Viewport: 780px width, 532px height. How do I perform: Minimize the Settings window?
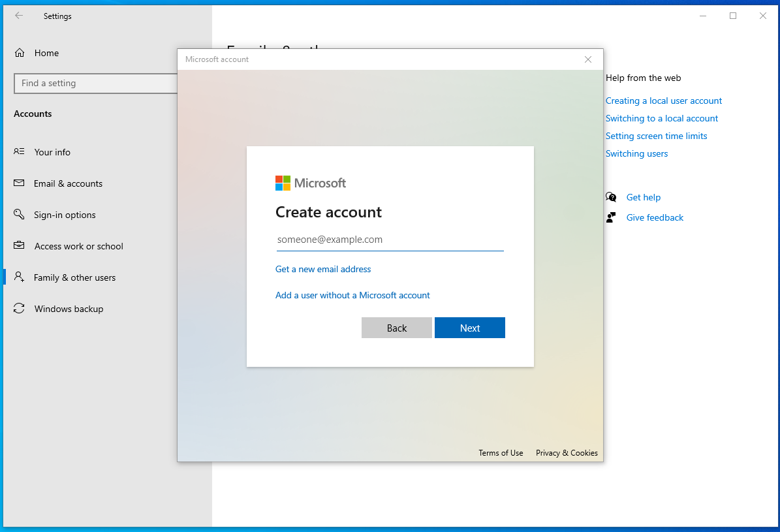pyautogui.click(x=703, y=16)
